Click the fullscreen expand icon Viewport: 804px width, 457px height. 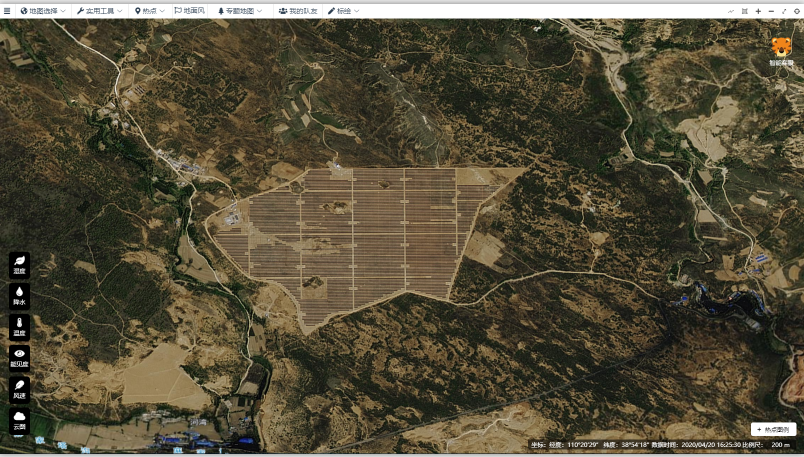tap(783, 10)
